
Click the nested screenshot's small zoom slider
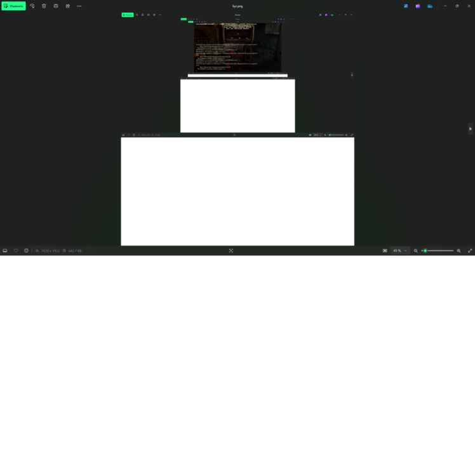click(x=336, y=135)
